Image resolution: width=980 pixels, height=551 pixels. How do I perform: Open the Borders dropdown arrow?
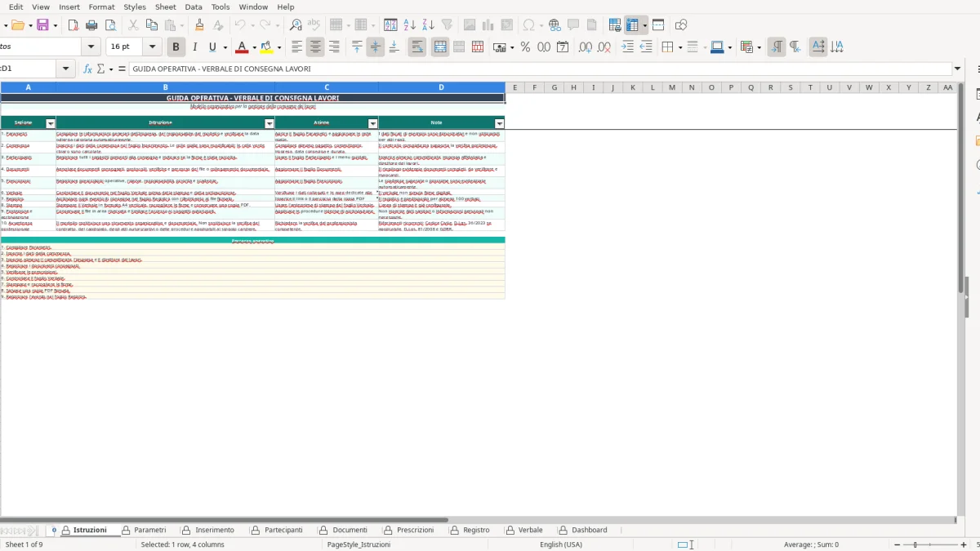coord(679,47)
